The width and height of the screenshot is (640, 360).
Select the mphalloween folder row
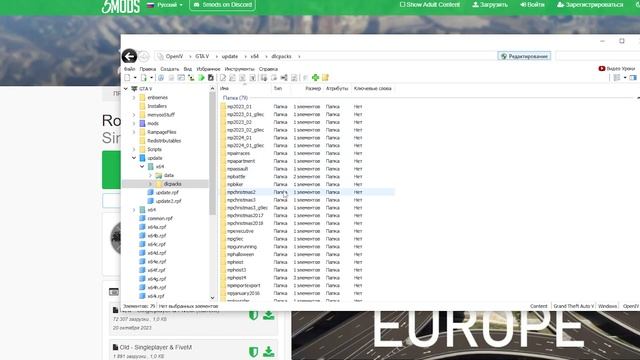tap(307, 254)
